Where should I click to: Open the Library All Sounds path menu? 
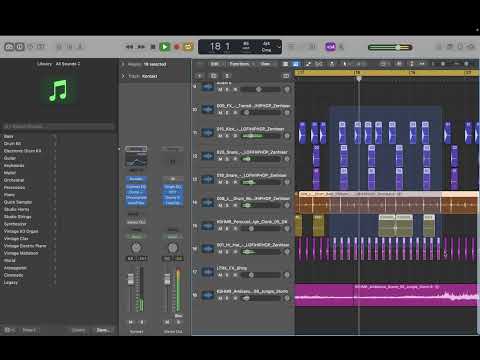point(68,64)
